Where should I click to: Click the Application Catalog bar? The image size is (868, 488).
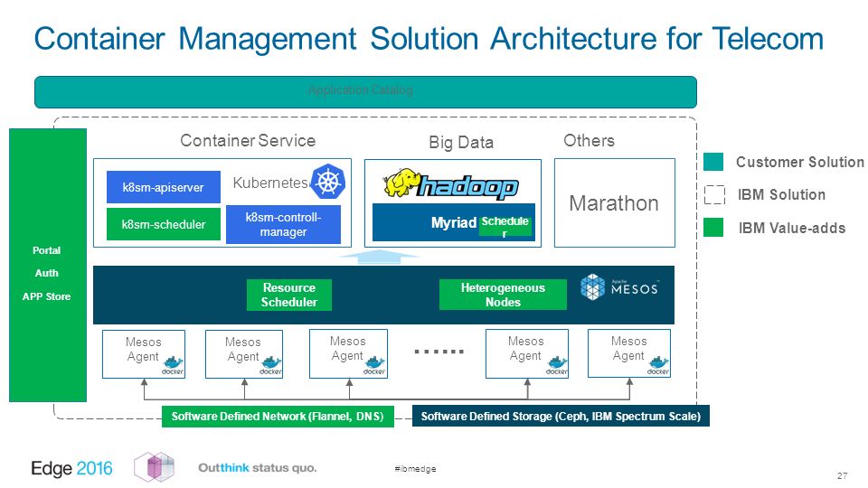point(365,92)
